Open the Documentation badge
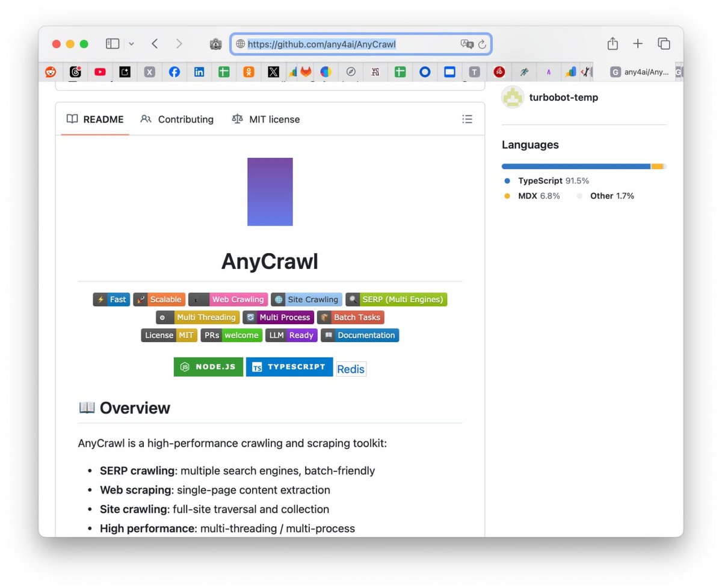This screenshot has width=722, height=588. [x=360, y=335]
